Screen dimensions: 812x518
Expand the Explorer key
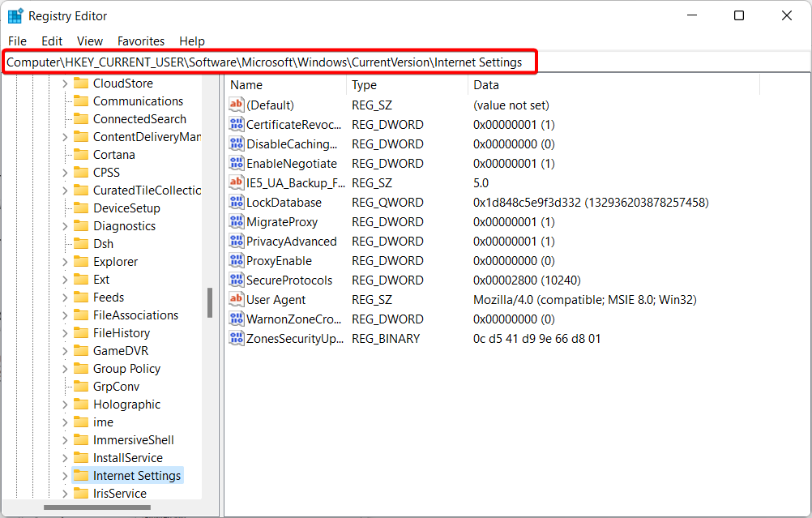(x=65, y=262)
